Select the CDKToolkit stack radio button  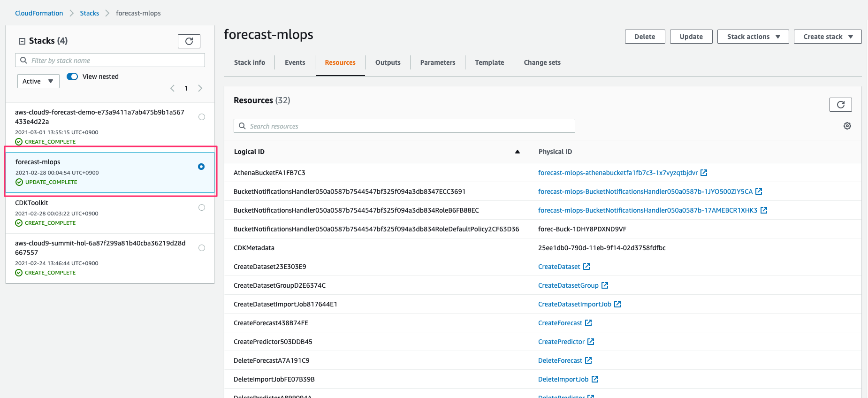[x=202, y=207]
